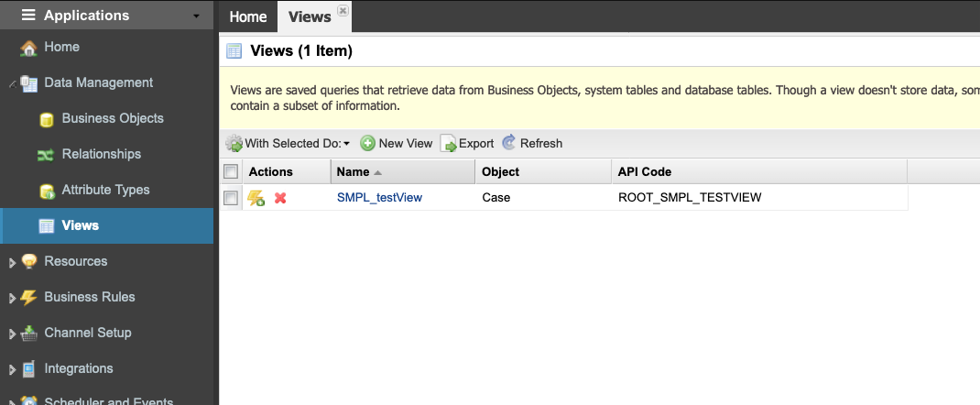Open Scheduler and Events in sidebar

[109, 401]
